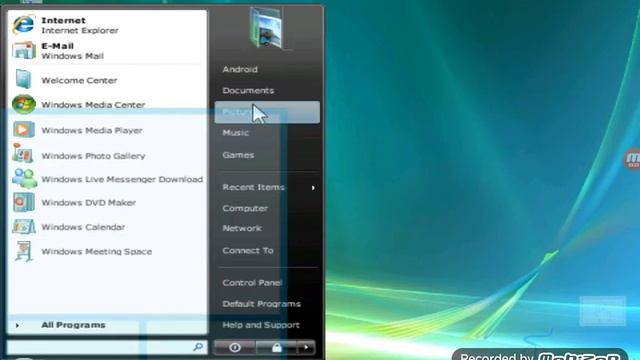Click the power sleep button
Image resolution: width=640 pixels, height=360 pixels.
(235, 347)
